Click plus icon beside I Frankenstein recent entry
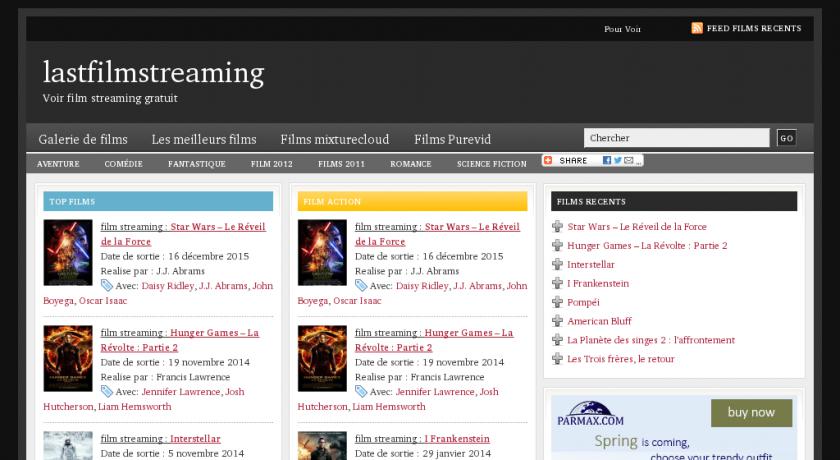The width and height of the screenshot is (840, 460). click(x=557, y=283)
